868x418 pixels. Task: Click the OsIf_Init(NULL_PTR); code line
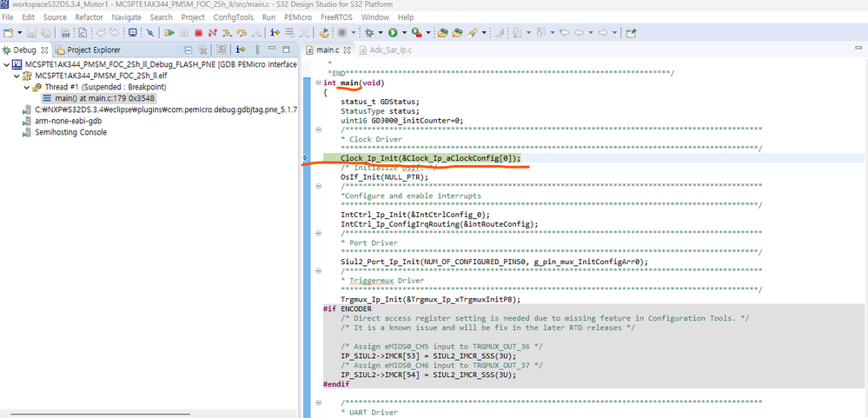[384, 177]
